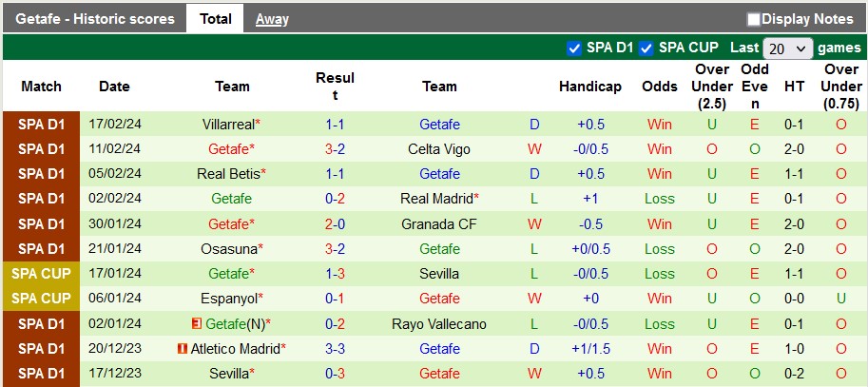Open the Espanyol team link
Screen dimensions: 868x387
[229, 298]
